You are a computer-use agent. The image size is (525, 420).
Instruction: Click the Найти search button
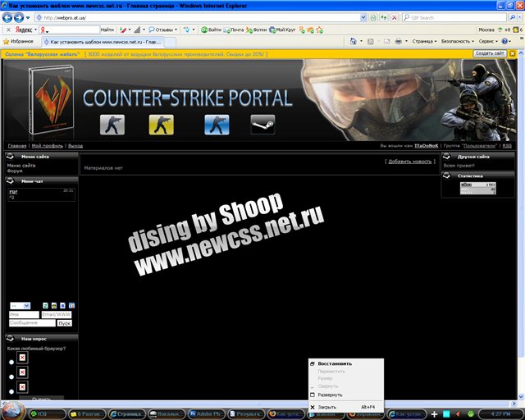pyautogui.click(x=107, y=30)
